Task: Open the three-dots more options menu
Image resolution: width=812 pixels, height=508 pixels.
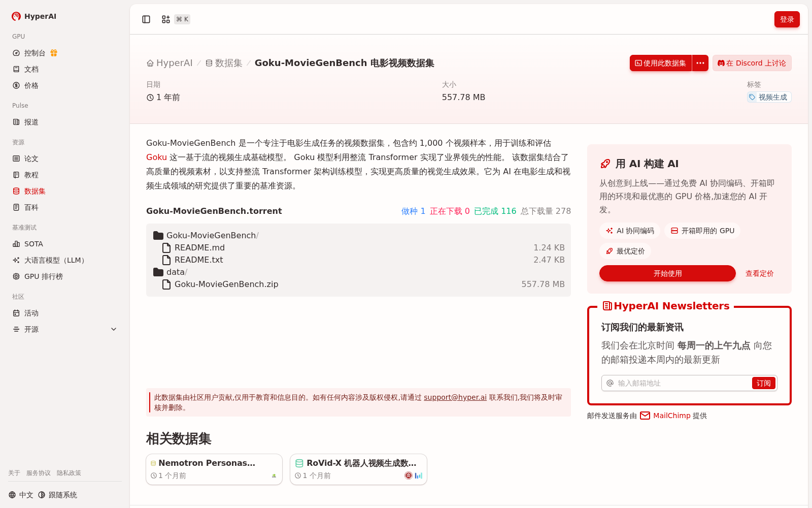Action: coord(700,63)
